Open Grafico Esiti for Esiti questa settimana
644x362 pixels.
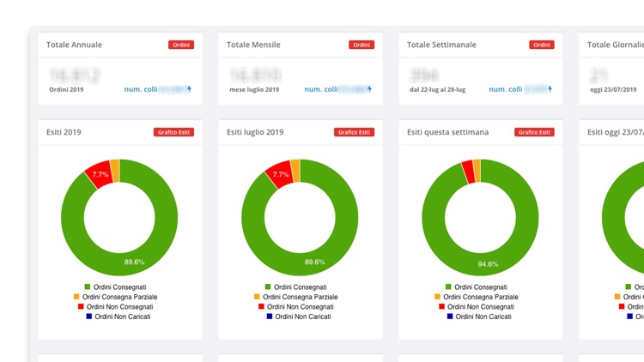tap(534, 132)
